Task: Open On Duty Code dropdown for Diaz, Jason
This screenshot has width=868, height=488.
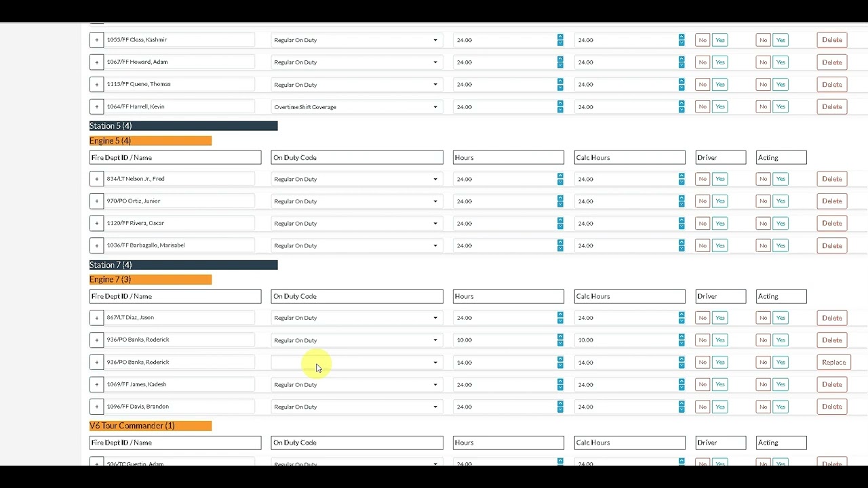Action: (x=357, y=318)
